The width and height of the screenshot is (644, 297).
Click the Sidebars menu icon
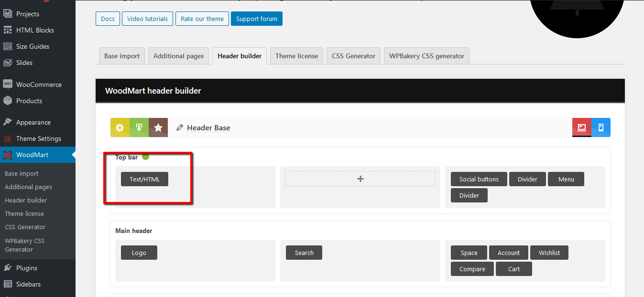coord(8,284)
